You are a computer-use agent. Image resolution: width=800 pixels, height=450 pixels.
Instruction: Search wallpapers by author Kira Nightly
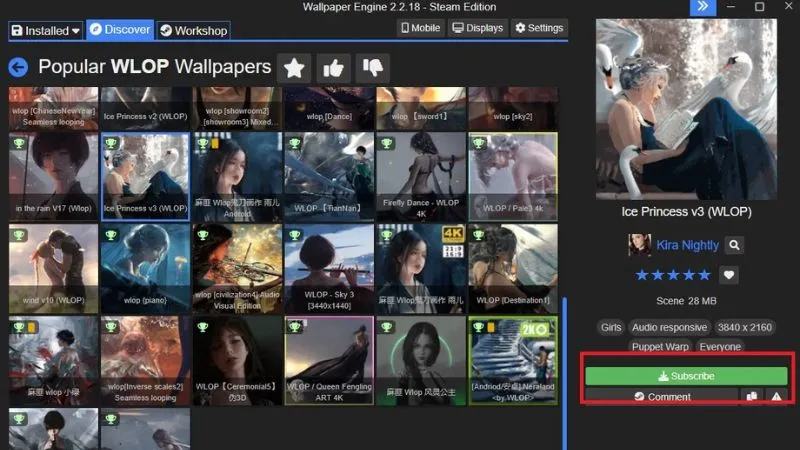[734, 244]
